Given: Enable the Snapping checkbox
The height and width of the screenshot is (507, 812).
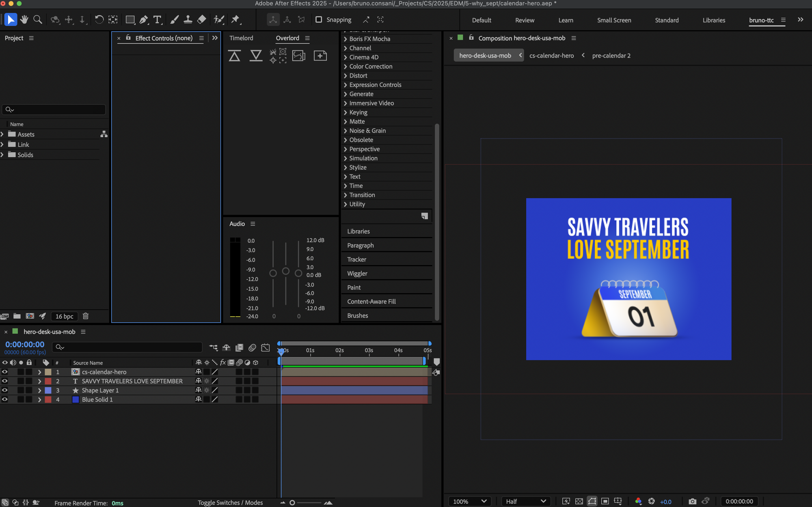Looking at the screenshot, I should (319, 19).
